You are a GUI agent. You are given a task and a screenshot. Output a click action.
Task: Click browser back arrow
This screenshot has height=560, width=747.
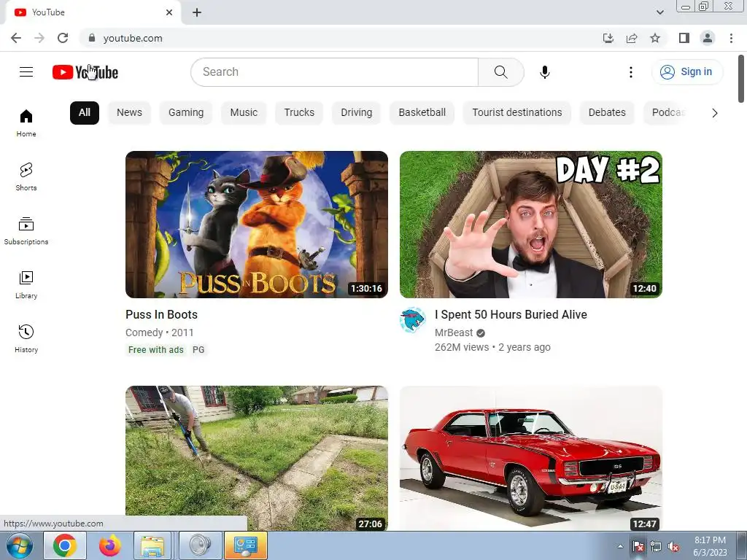pyautogui.click(x=16, y=38)
